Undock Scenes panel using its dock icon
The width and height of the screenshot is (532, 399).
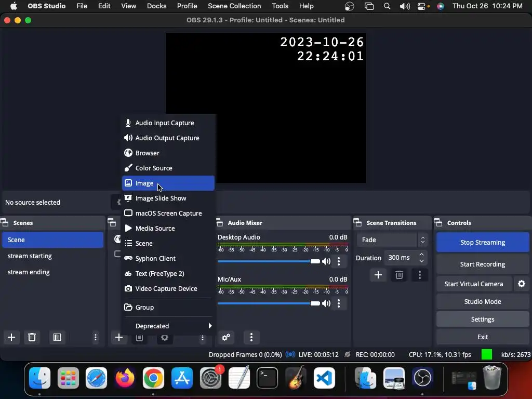5,223
